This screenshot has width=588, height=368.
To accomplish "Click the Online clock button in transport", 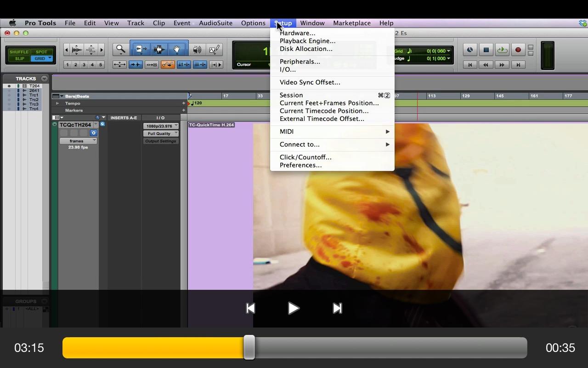I will pos(470,50).
